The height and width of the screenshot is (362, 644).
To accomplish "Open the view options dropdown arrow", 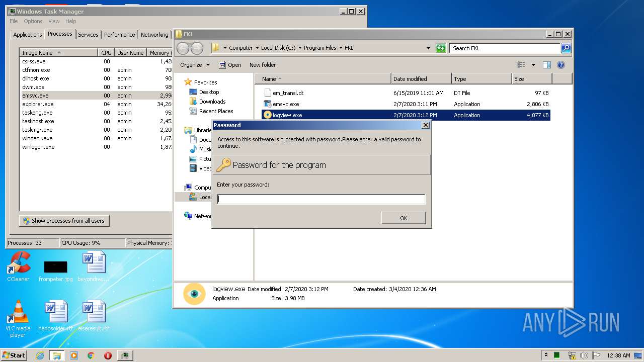I will [x=533, y=65].
